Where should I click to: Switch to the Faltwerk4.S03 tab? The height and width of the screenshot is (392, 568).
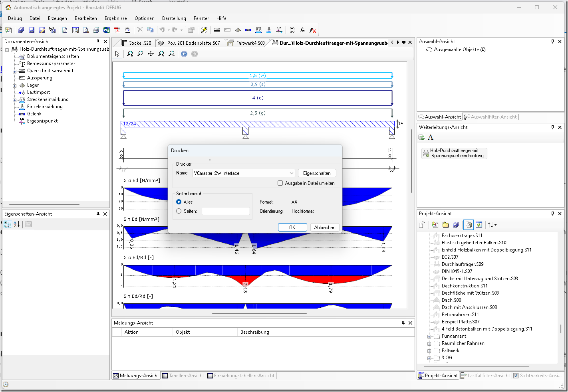pos(246,43)
